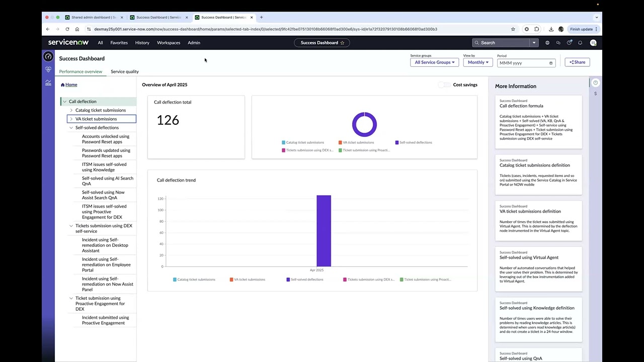The width and height of the screenshot is (644, 362).
Task: Open the calendar picker in Period field
Action: 551,63
